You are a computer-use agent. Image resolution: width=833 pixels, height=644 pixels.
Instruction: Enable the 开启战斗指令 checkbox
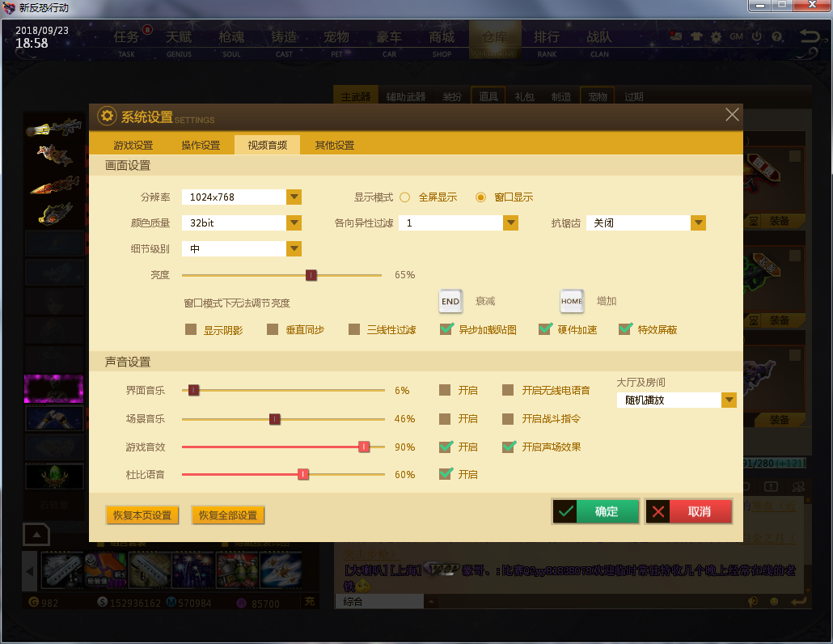point(508,419)
